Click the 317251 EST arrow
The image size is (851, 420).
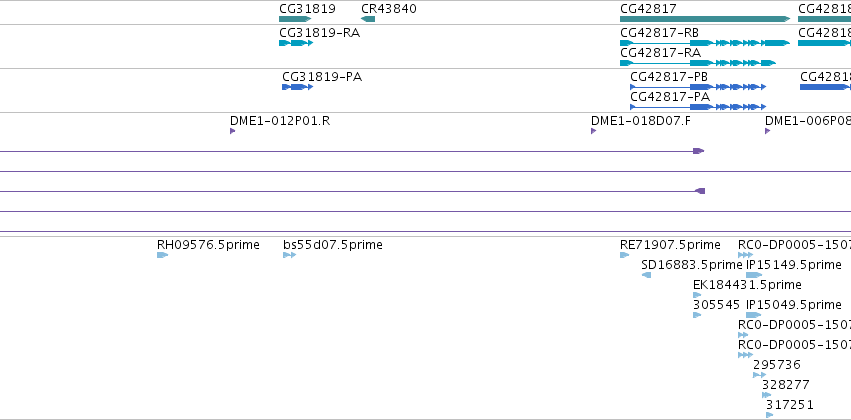(770, 415)
